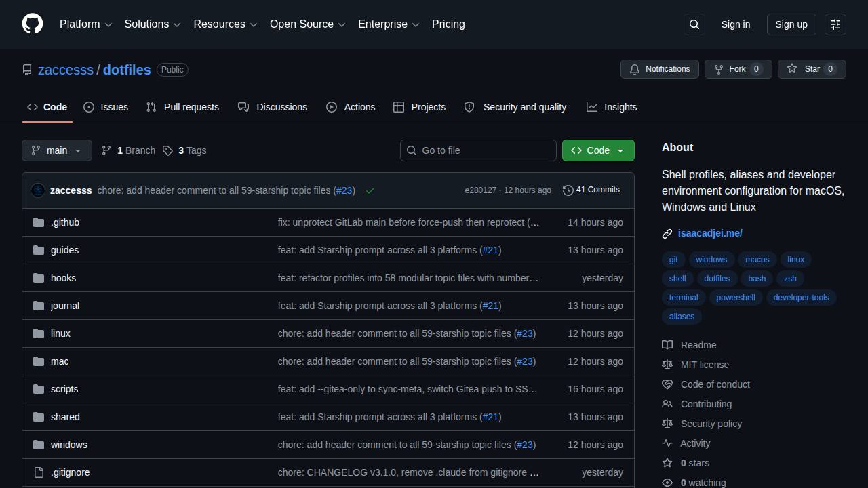868x488 pixels.
Task: Expand the Open Source menu
Action: [x=308, y=24]
